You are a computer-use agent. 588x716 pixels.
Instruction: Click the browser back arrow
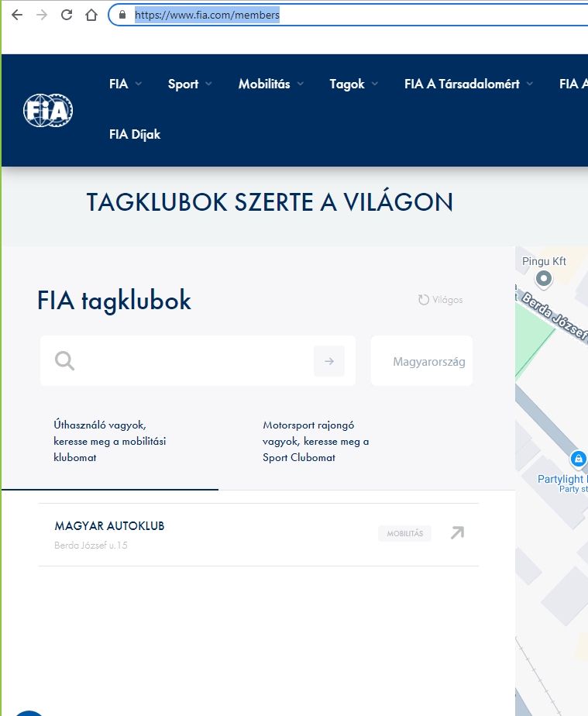point(17,15)
